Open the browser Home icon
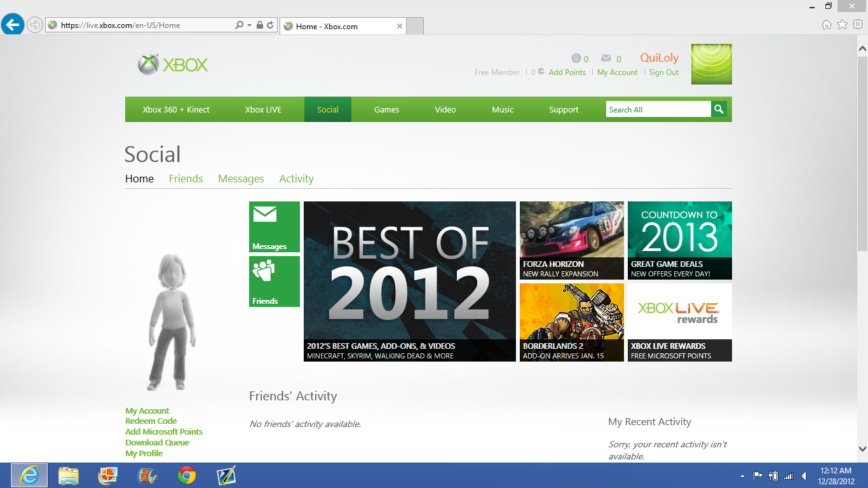The image size is (868, 488). click(826, 25)
